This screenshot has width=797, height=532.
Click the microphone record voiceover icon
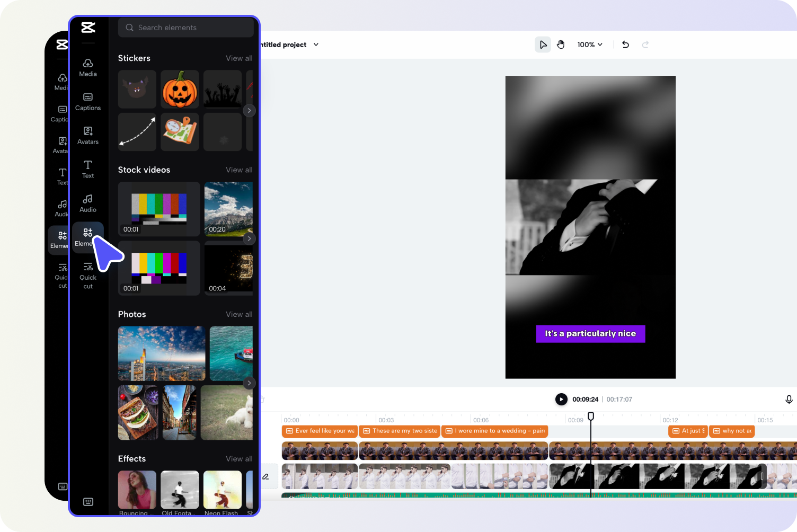tap(789, 400)
